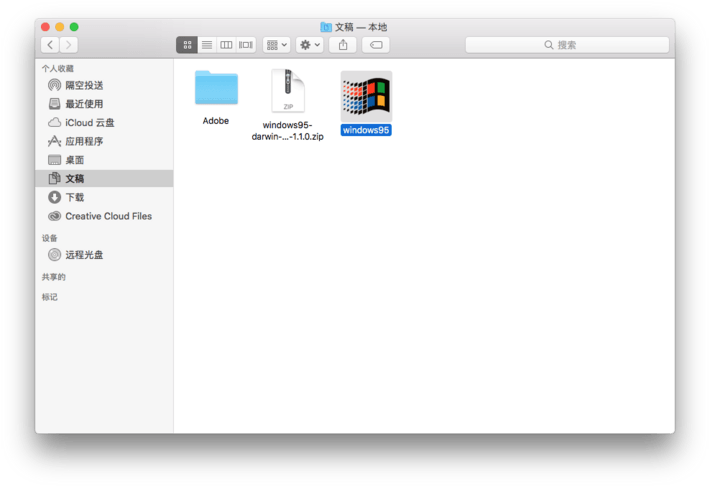Open the gear action menu
Viewport: 709px width, 486px height.
tap(310, 45)
